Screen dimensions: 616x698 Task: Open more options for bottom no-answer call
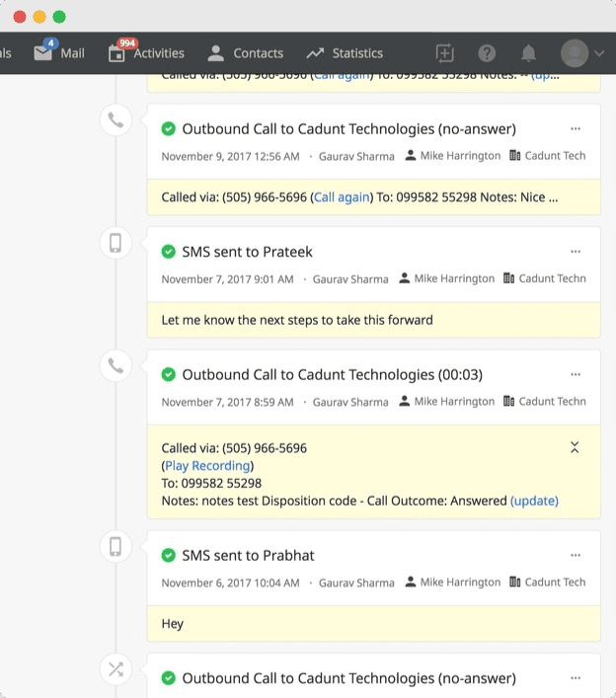click(576, 678)
